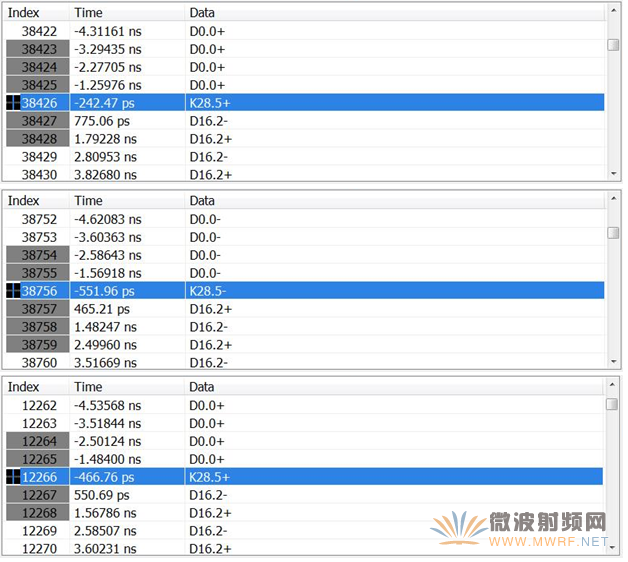
Task: Click time value 465.21 ps
Action: coord(102,309)
